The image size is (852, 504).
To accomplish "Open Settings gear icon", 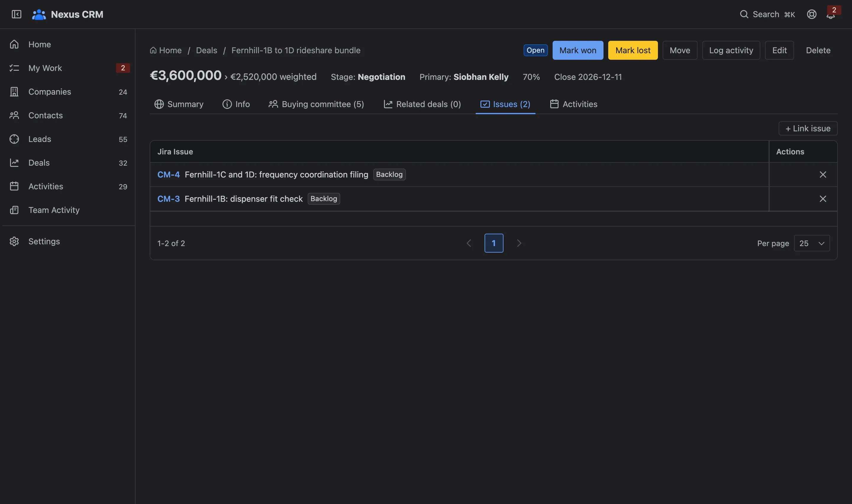I will [x=14, y=241].
